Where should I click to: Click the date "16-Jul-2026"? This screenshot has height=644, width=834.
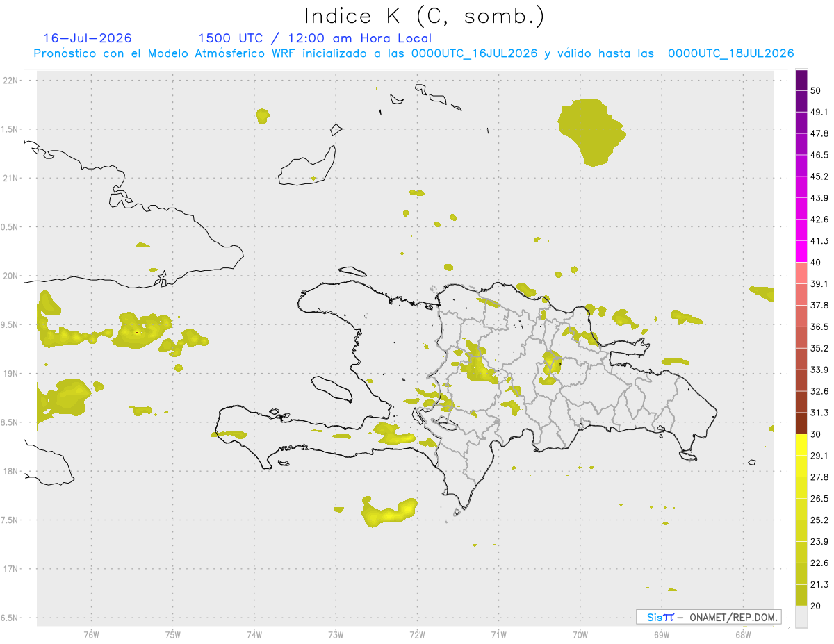click(x=88, y=38)
